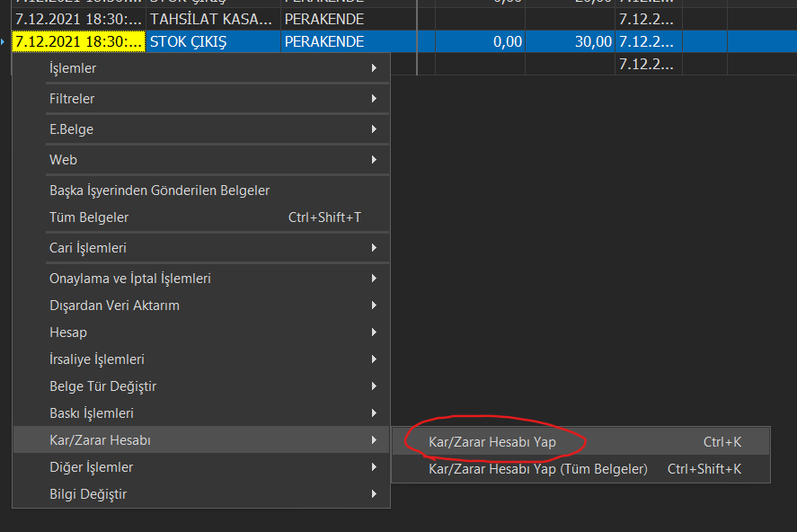Choose Kar/Zarar Hesabı Yap (Tüm Belgeler)
This screenshot has width=797, height=532.
click(x=537, y=469)
